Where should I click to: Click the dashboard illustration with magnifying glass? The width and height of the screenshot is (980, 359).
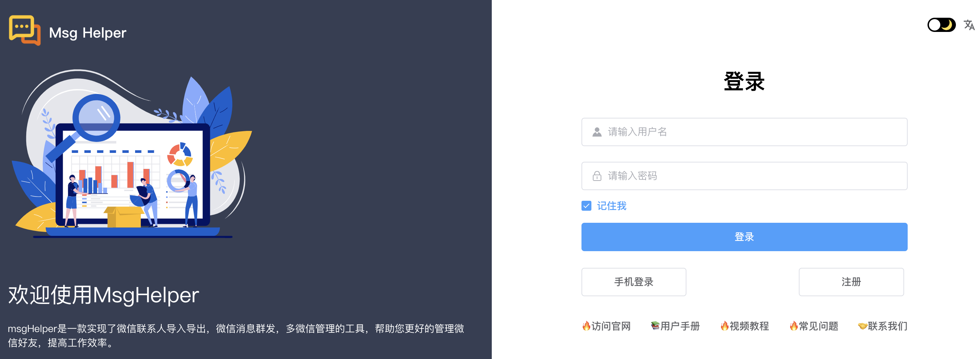[x=132, y=154]
